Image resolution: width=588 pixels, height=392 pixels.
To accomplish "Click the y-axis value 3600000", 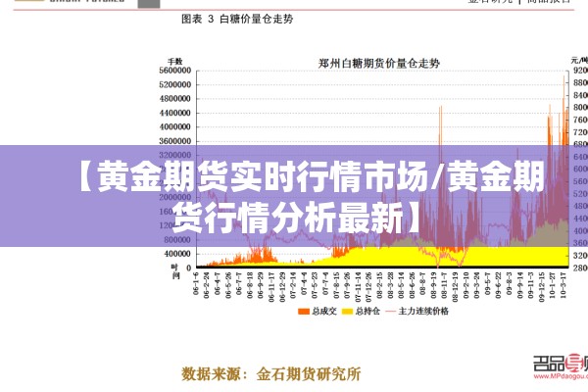I will 175,141.
